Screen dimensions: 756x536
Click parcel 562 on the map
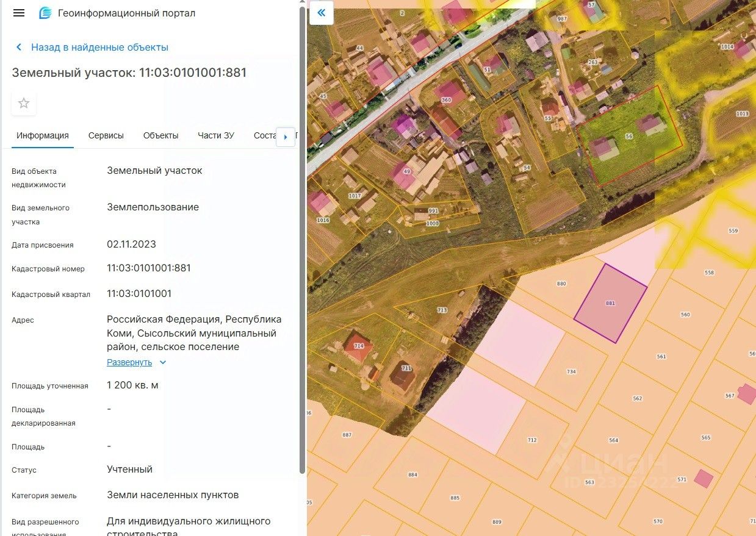click(638, 398)
